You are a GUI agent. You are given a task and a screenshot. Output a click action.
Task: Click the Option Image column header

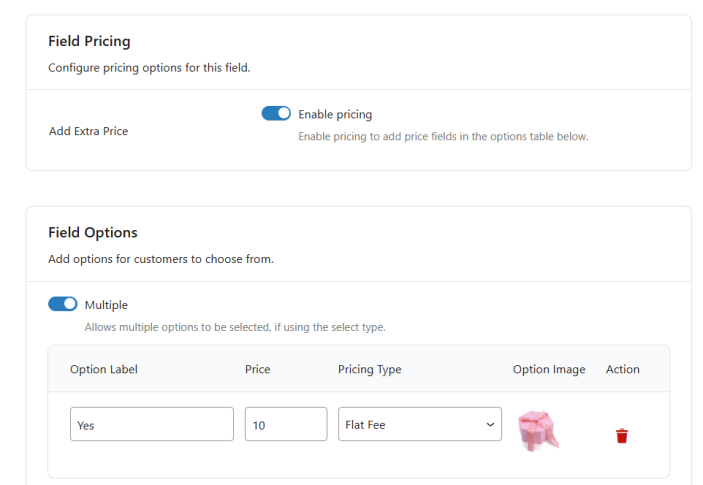click(549, 369)
